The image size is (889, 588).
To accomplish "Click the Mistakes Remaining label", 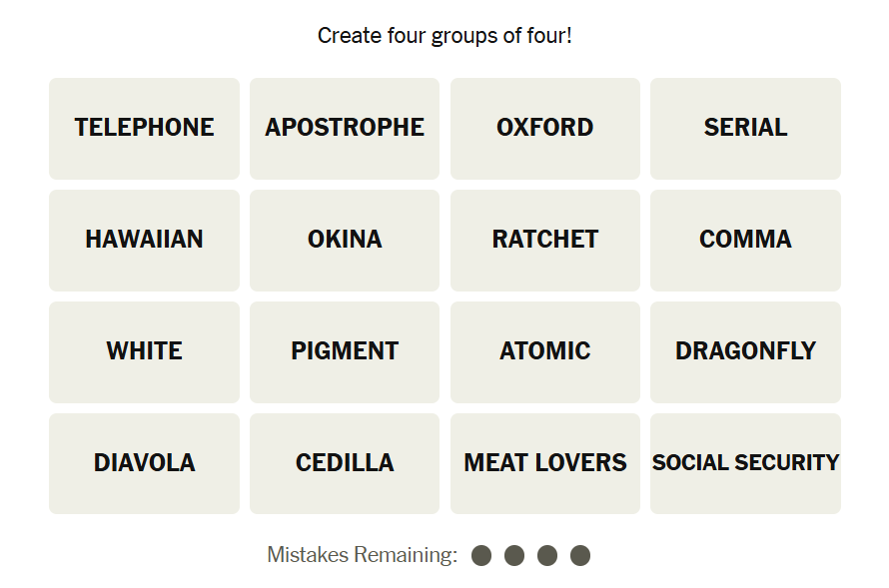I will point(363,555).
